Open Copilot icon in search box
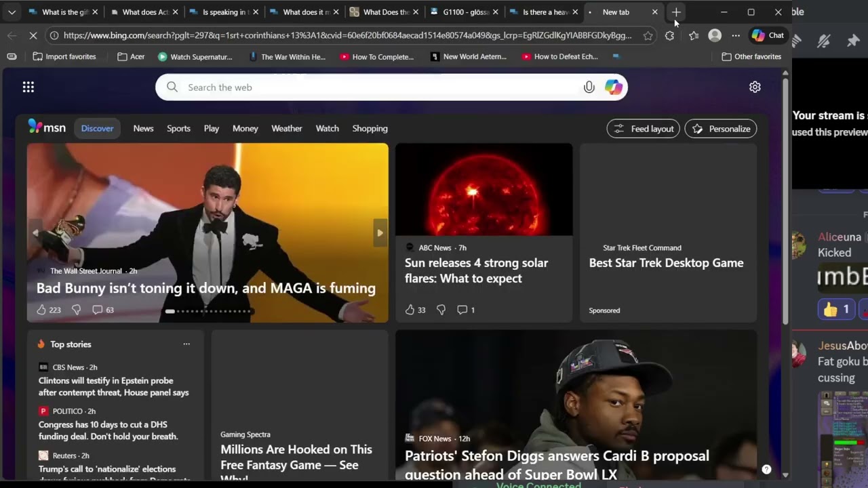 tap(614, 87)
